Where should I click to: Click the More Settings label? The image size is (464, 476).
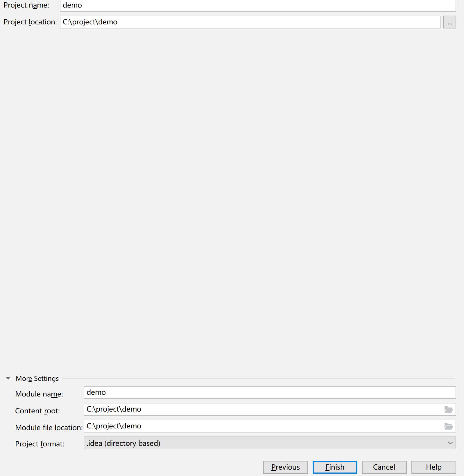coord(37,378)
